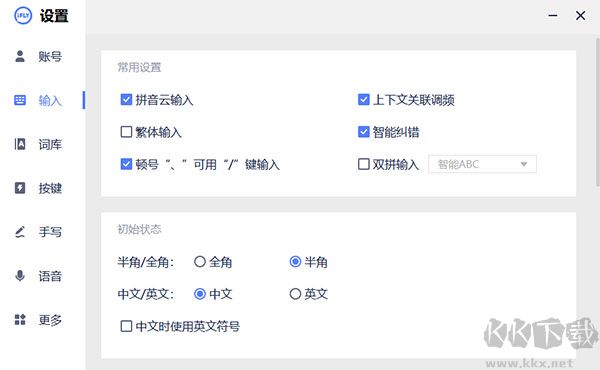Click the keyboard input icon

pos(20,100)
